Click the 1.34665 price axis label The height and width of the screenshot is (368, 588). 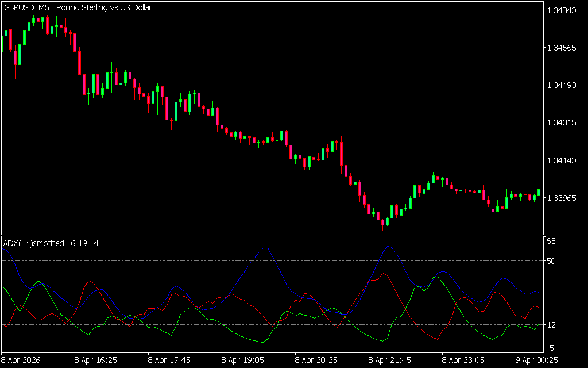562,48
